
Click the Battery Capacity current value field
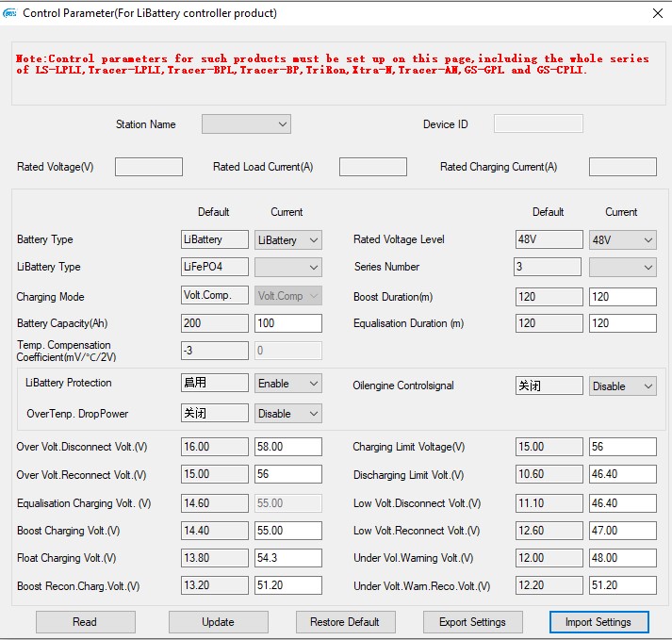tap(288, 323)
